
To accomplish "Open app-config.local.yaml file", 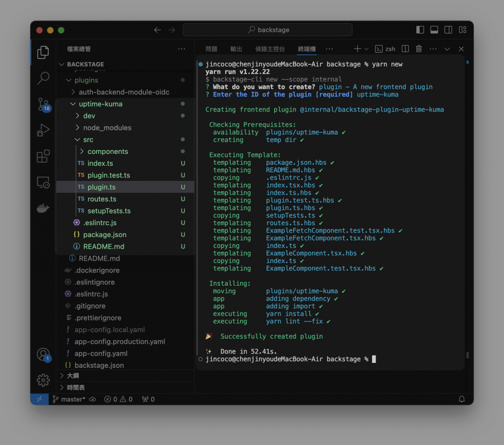I will pyautogui.click(x=126, y=330).
